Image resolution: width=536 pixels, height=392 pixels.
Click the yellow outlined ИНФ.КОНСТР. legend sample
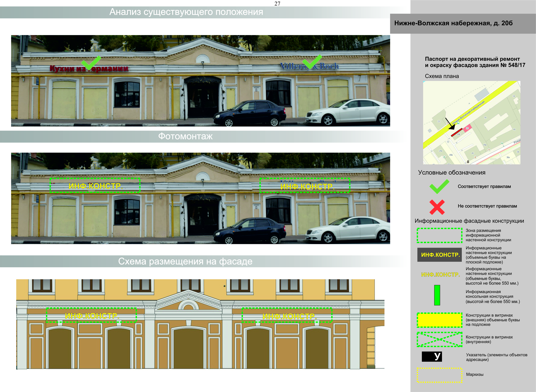click(x=440, y=275)
